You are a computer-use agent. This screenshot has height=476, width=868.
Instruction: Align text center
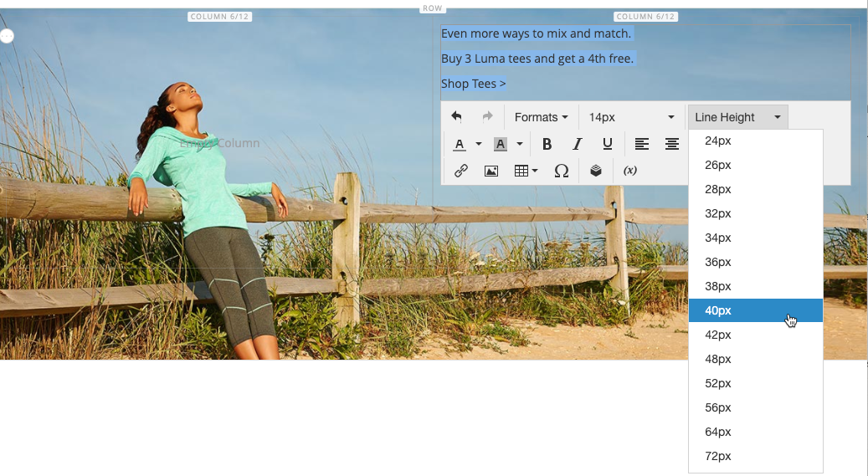point(672,144)
